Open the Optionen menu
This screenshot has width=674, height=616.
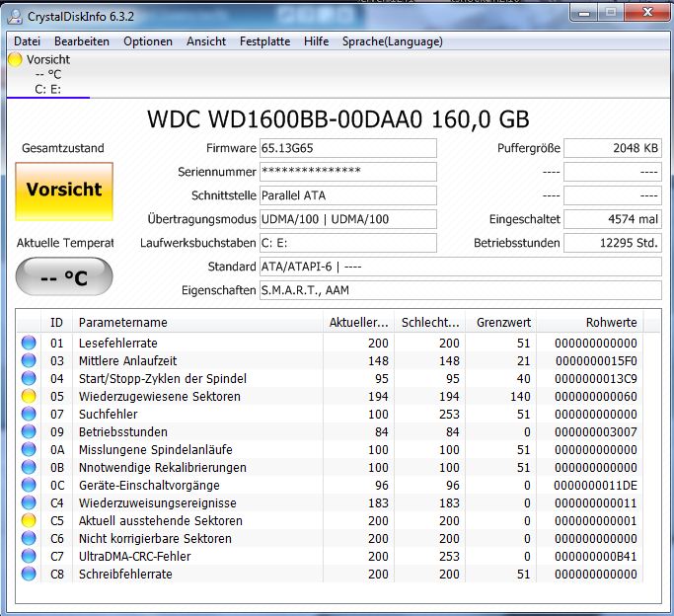pyautogui.click(x=148, y=41)
